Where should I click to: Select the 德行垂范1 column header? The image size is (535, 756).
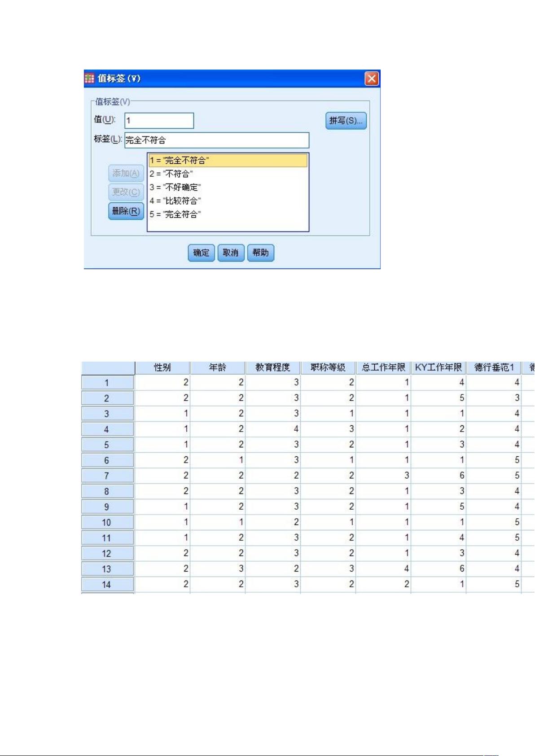pos(493,367)
